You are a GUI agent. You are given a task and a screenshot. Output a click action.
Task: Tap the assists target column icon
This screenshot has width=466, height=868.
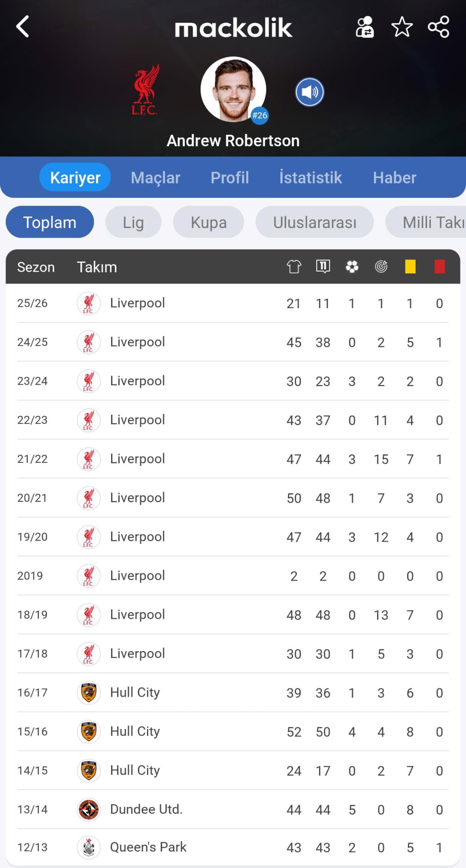[x=381, y=267]
